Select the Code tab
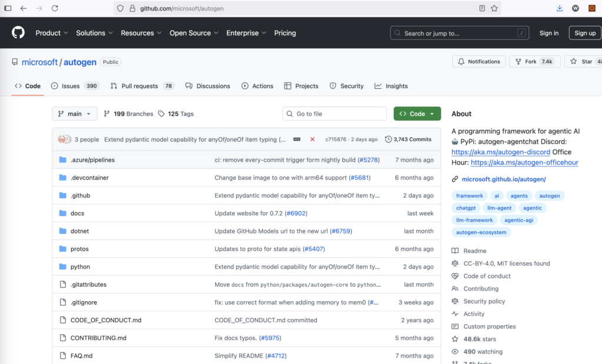Viewport: 602px width, 364px height. pyautogui.click(x=28, y=86)
